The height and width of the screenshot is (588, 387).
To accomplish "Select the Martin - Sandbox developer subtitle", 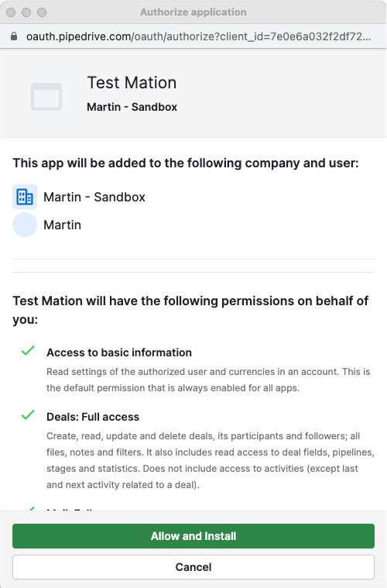I will 132,107.
